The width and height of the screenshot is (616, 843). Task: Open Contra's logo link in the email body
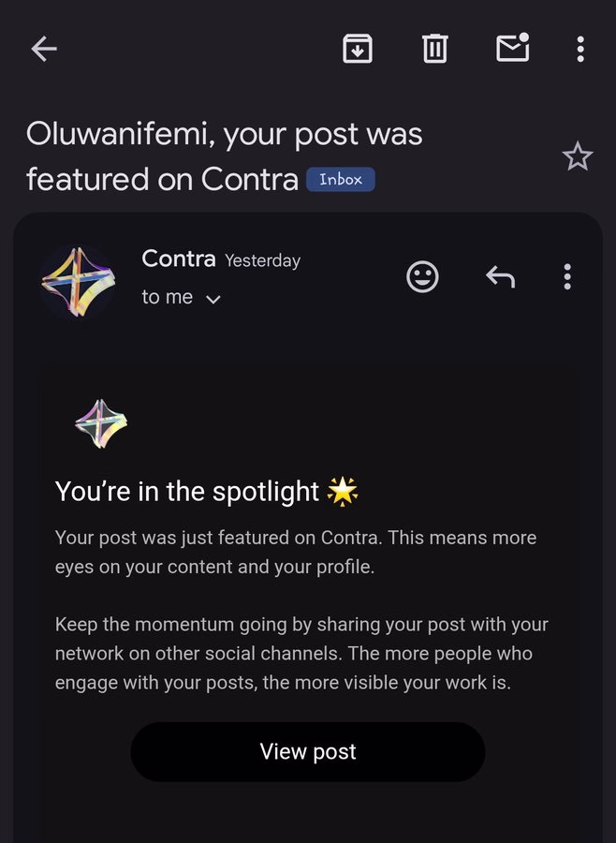coord(100,421)
